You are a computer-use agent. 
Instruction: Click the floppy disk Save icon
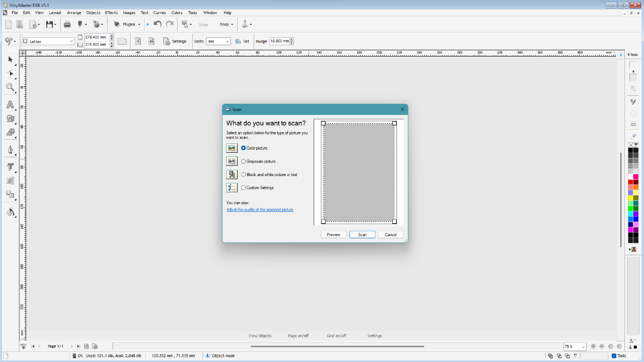click(49, 24)
